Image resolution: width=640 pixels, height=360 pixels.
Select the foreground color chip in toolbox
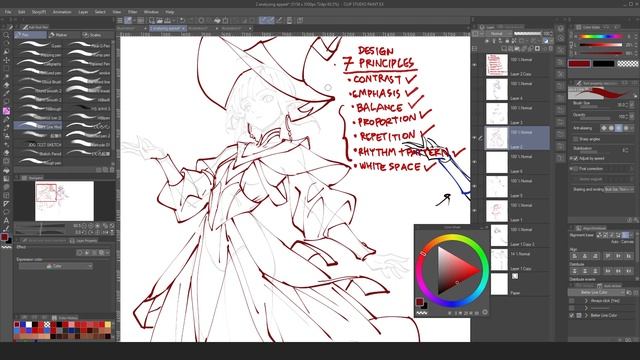click(x=4, y=237)
